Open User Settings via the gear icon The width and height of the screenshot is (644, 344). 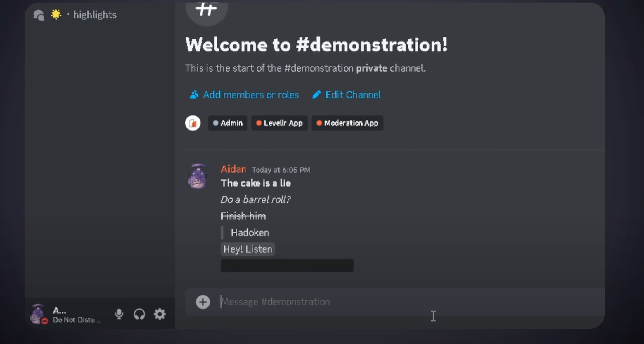click(x=160, y=314)
